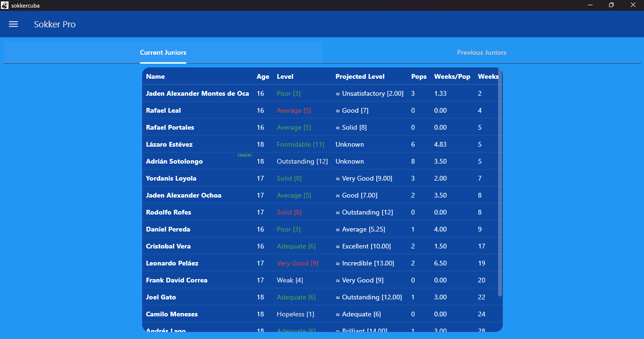
Task: Open the hamburger navigation menu
Action: coord(13,24)
